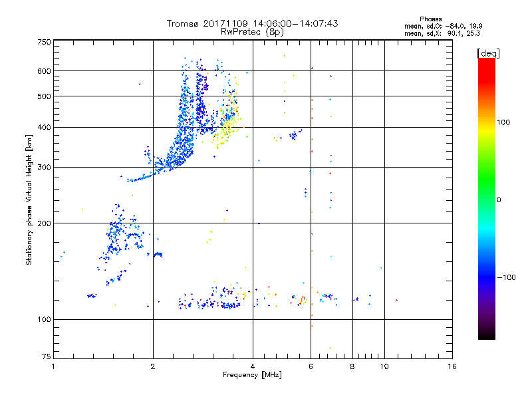
Task: Click the "Stationary phase Virtual Height [km]" axis label
Action: [29, 199]
